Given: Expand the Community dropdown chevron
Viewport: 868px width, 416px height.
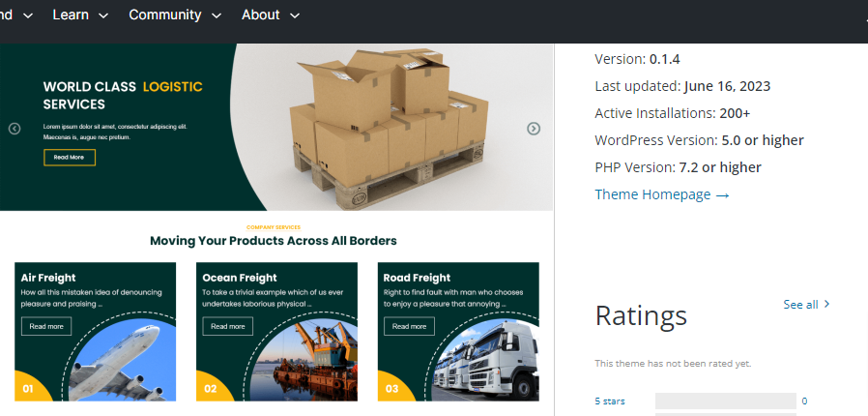Looking at the screenshot, I should [x=217, y=16].
